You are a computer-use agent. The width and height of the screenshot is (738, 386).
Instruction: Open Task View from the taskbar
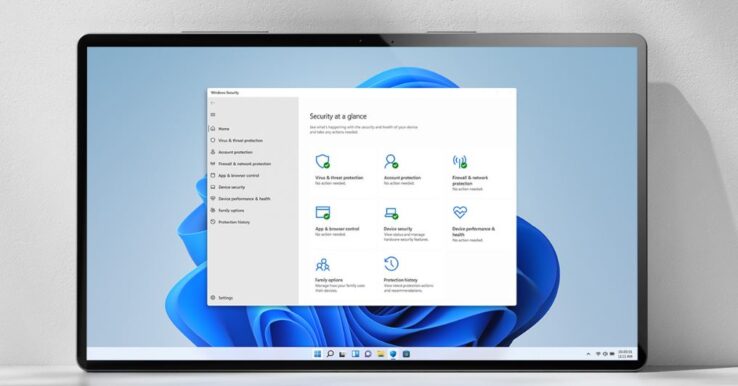tap(343, 354)
